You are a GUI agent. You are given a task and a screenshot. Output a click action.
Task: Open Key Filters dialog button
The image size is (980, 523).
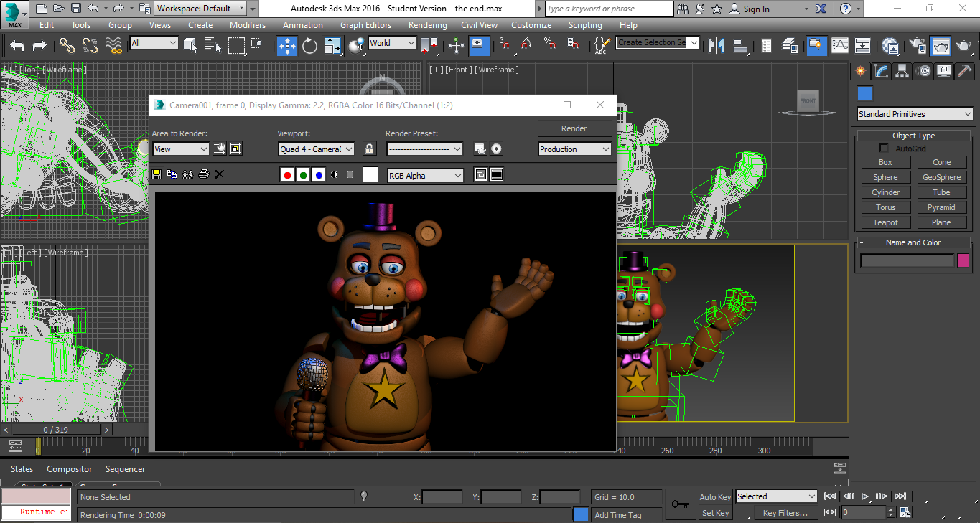785,513
